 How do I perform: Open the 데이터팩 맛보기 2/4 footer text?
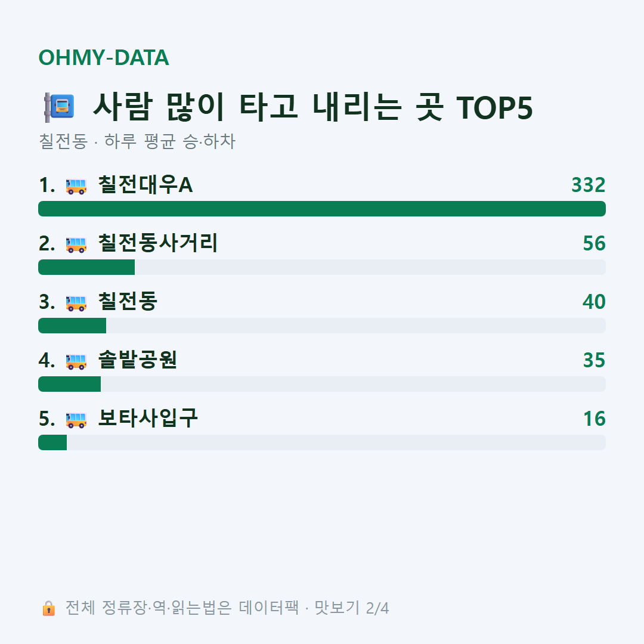(314, 608)
